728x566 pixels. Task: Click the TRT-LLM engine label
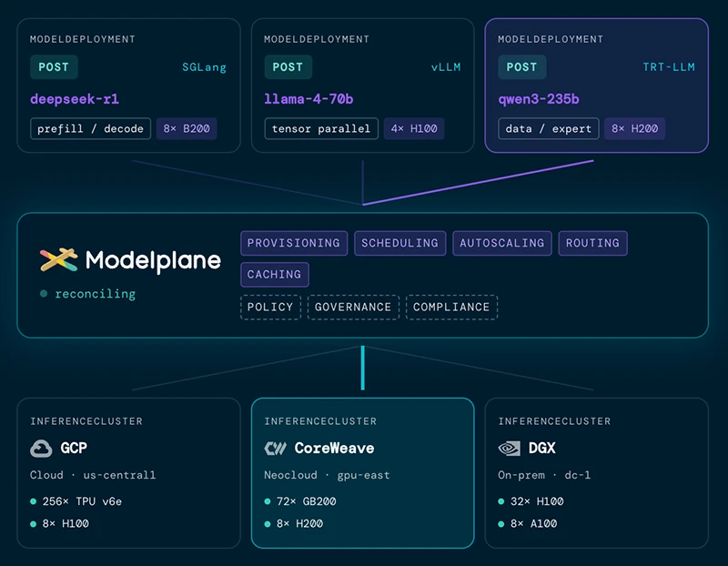pos(669,67)
